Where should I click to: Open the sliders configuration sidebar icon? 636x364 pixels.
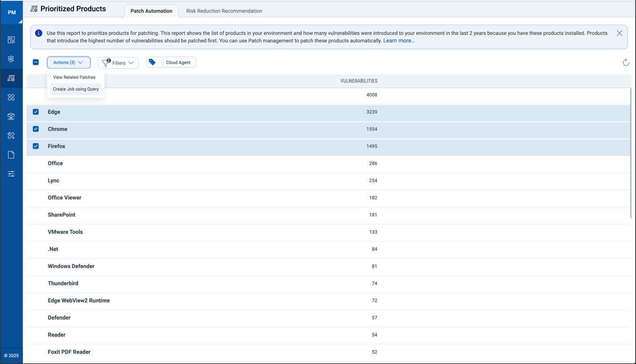(x=12, y=174)
